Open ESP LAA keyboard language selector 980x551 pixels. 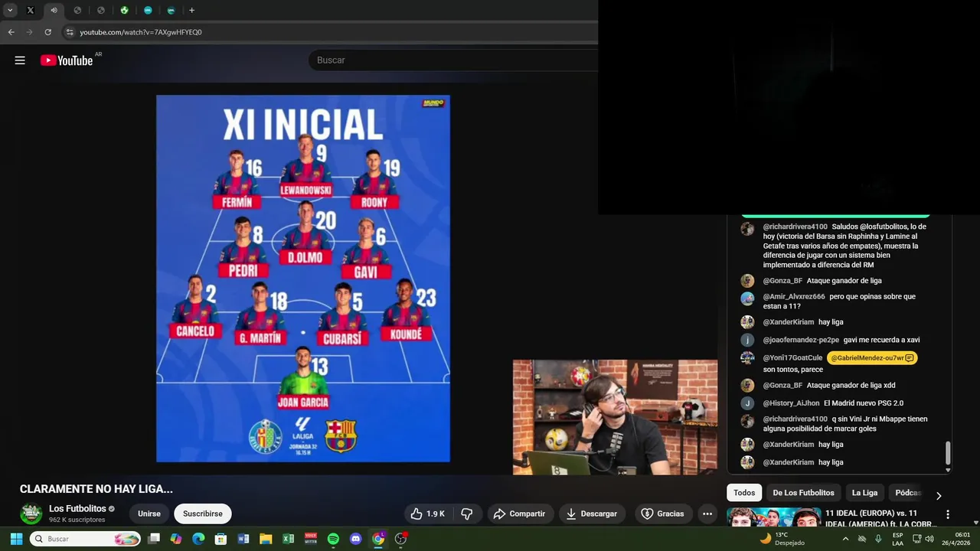(897, 539)
